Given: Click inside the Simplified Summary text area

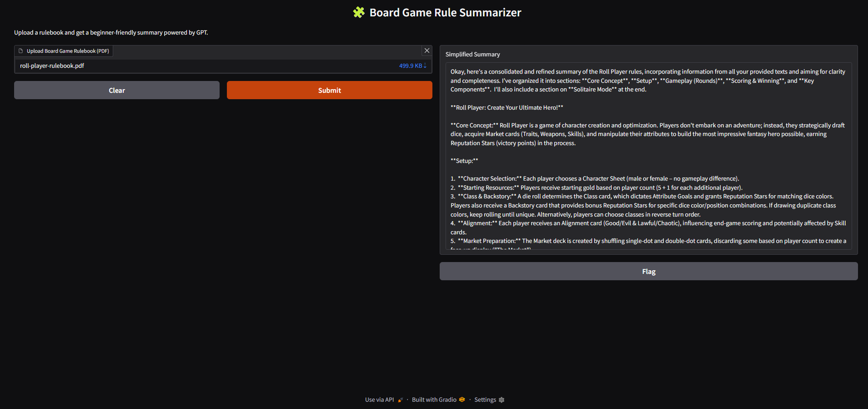Looking at the screenshot, I should click(x=648, y=156).
